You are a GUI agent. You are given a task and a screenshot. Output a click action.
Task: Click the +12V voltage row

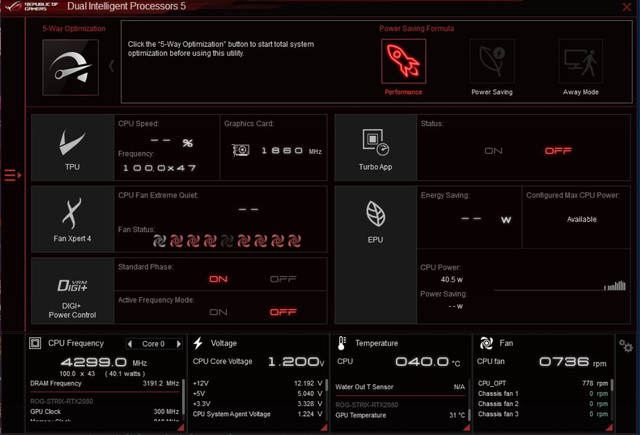click(x=258, y=383)
